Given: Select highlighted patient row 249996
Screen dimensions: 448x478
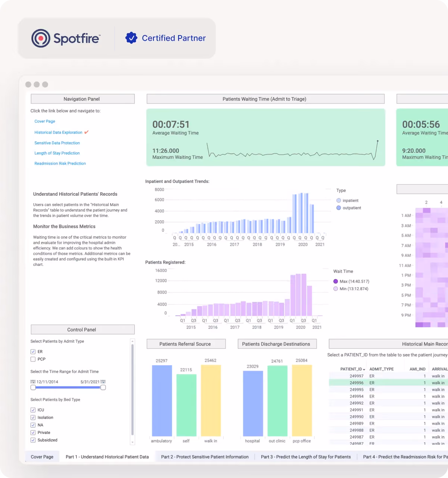Looking at the screenshot, I should [x=388, y=383].
